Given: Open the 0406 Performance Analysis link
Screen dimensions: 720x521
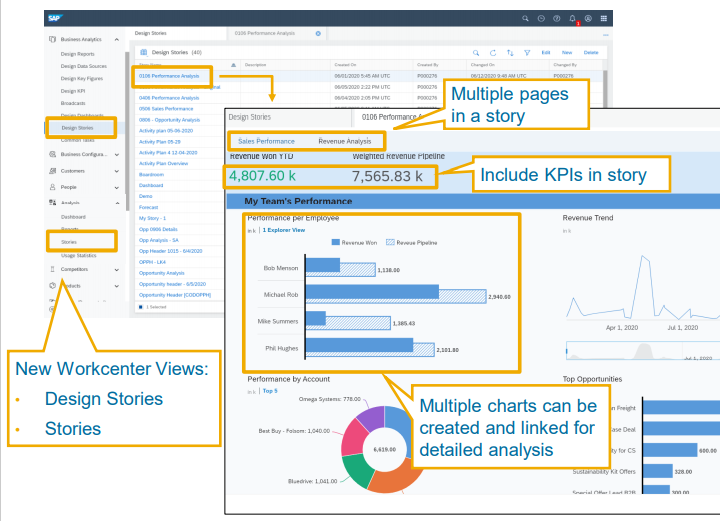Looking at the screenshot, I should (x=169, y=98).
